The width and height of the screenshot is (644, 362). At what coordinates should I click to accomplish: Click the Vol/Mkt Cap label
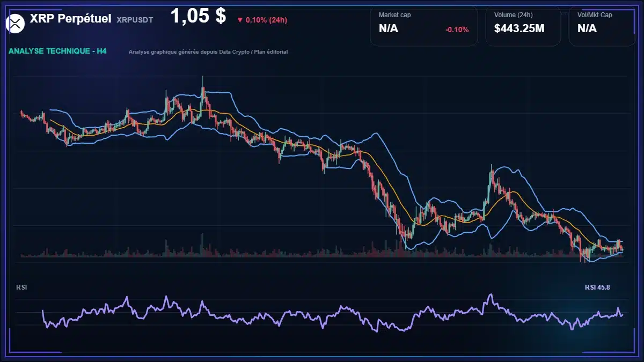coord(595,15)
